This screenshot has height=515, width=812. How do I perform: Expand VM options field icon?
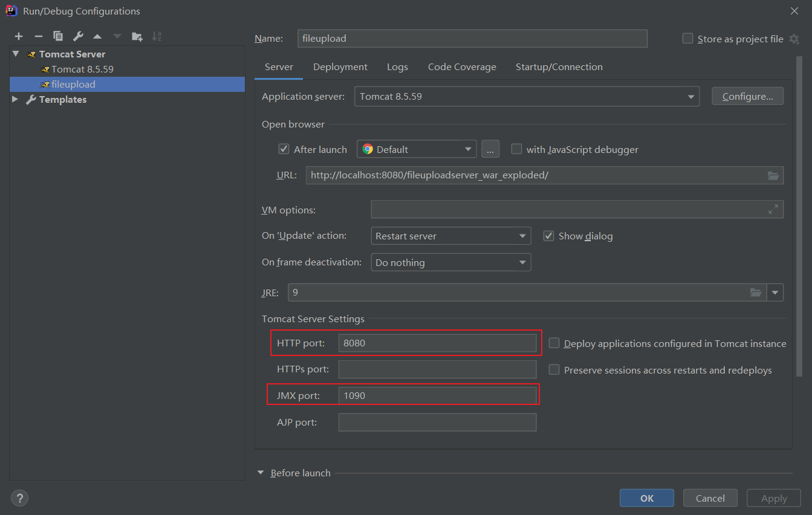tap(773, 209)
